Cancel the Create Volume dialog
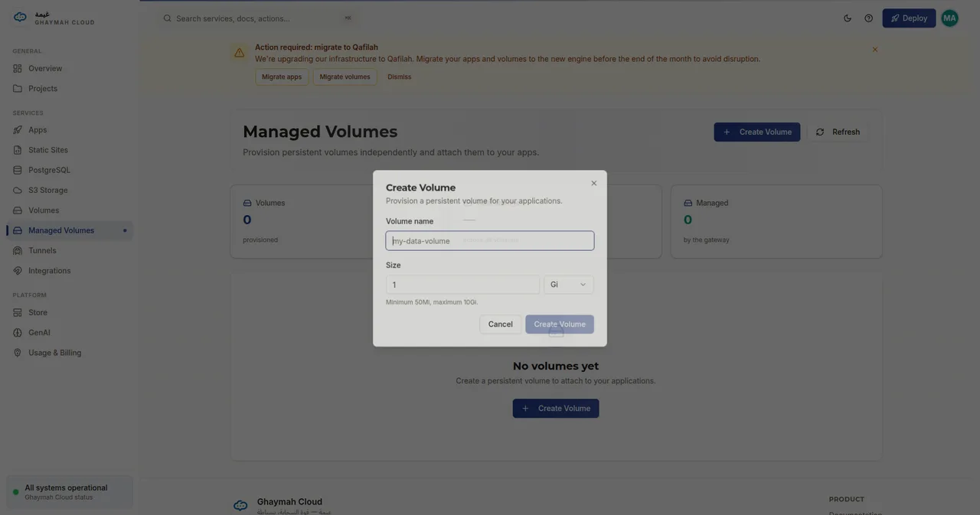980x515 pixels. point(500,324)
